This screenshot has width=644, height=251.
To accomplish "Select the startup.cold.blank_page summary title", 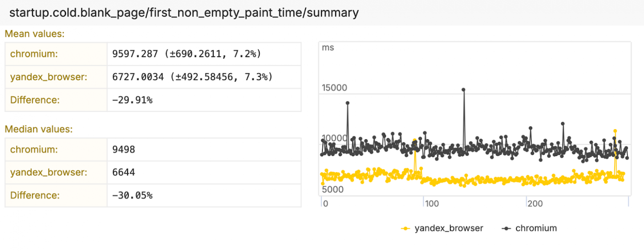I will (184, 13).
